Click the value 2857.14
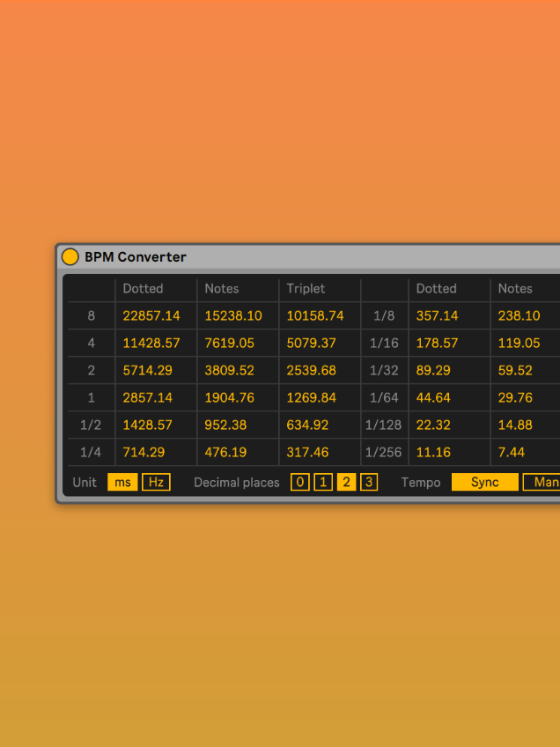Image resolution: width=560 pixels, height=747 pixels. [x=148, y=397]
